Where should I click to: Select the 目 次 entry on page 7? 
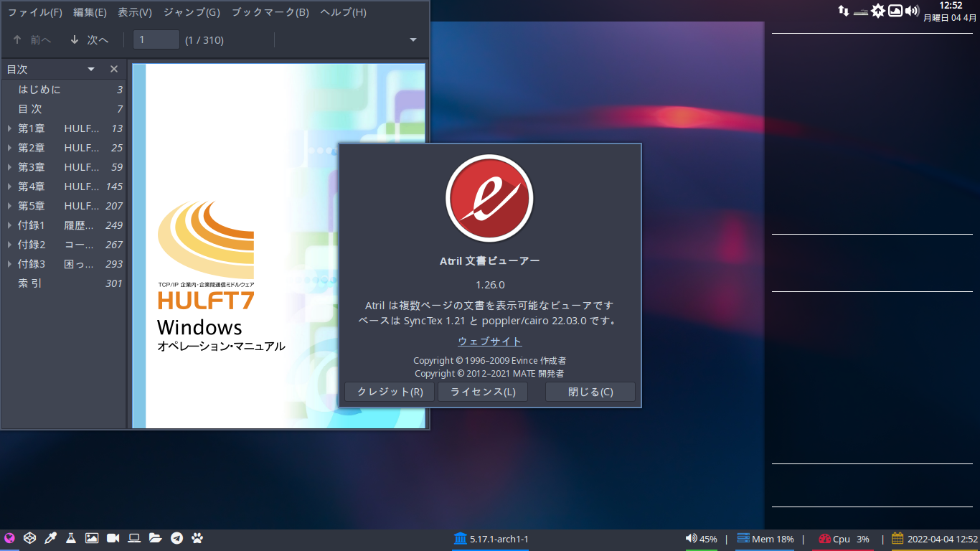(x=65, y=109)
